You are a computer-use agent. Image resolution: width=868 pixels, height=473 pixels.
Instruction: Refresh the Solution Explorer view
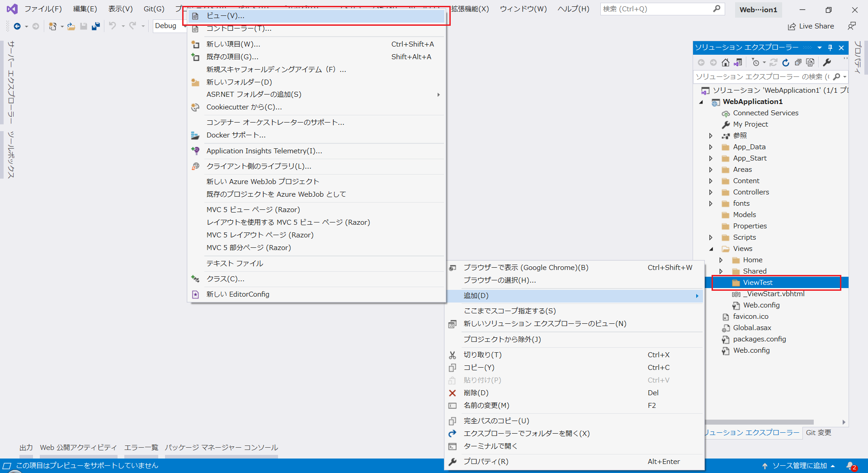(786, 62)
